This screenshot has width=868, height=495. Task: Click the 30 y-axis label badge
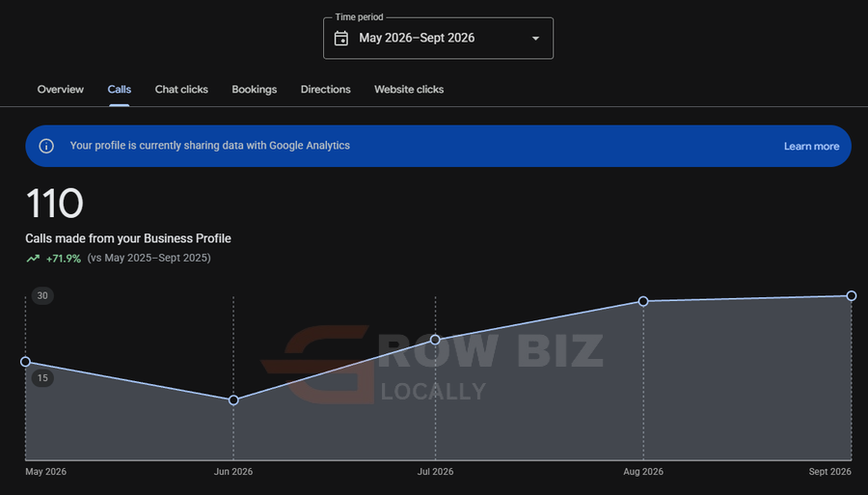[x=42, y=295]
